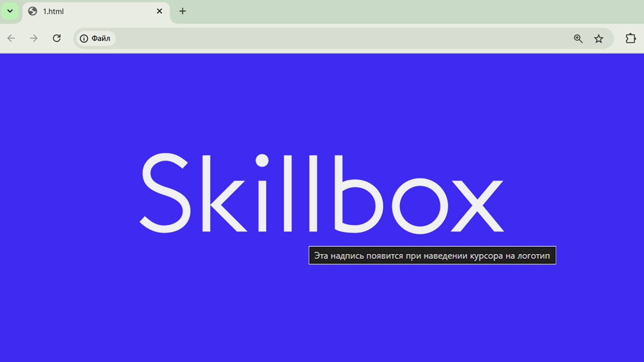Close the 1.html tab

[x=159, y=11]
